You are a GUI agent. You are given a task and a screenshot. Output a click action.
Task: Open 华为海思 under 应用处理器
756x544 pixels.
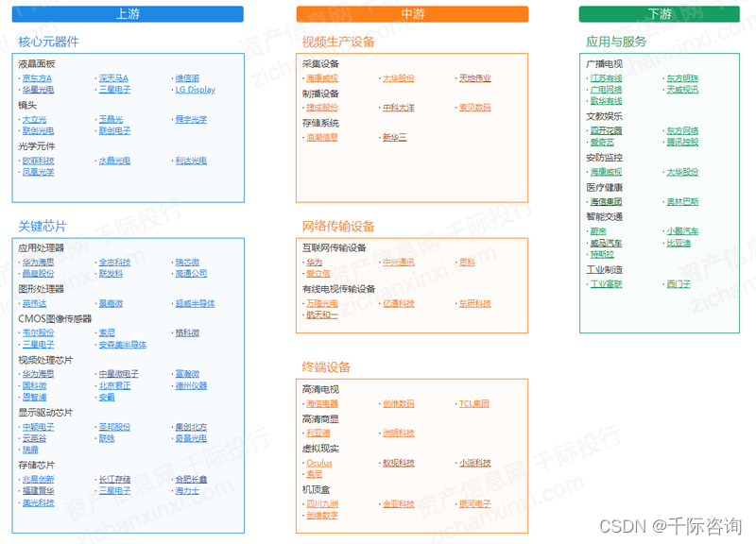[38, 263]
